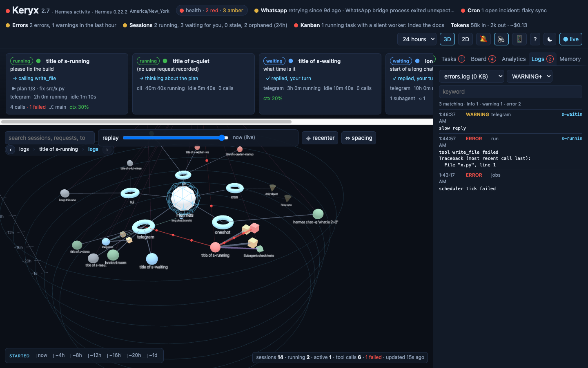Open the s-waitin link in warning log
Screen dimensions: 588x368
[572, 114]
